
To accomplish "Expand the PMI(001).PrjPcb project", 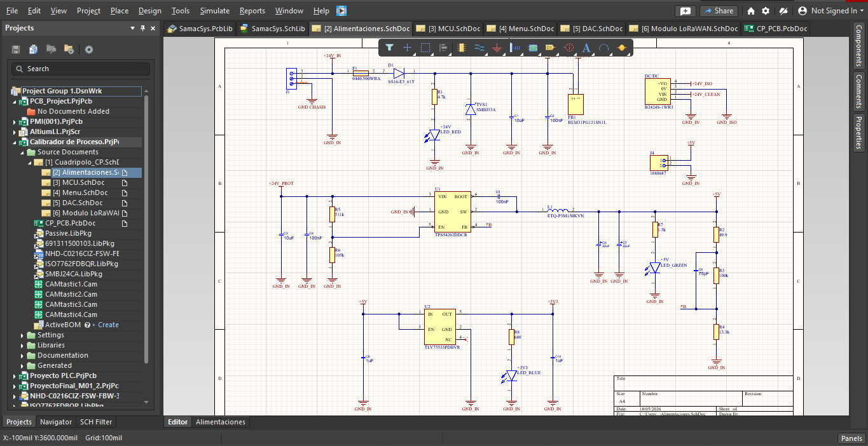I will 15,121.
